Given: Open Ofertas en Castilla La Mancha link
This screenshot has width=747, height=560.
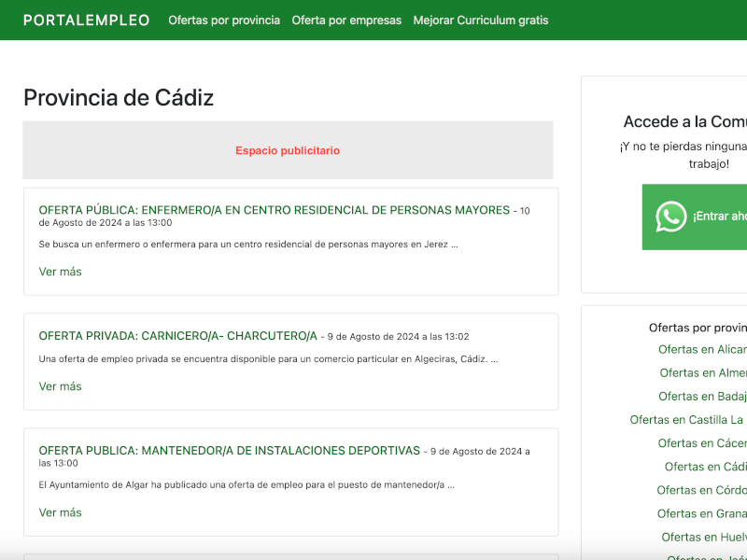Looking at the screenshot, I should (687, 420).
